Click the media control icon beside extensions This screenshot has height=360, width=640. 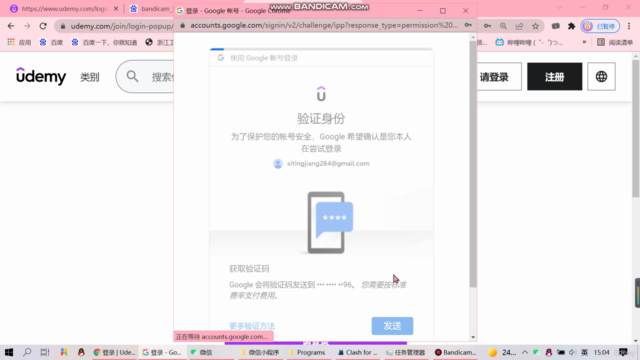tap(556, 26)
